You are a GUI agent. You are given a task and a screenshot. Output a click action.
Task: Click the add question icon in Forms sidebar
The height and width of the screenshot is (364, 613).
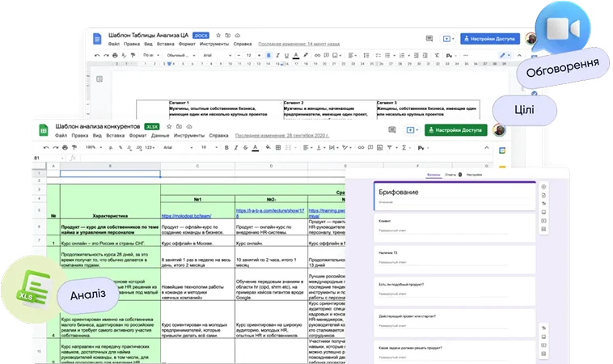(x=544, y=187)
